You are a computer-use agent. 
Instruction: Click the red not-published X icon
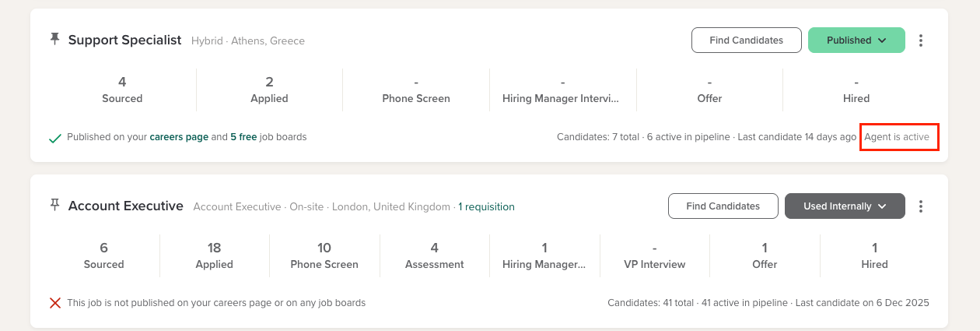coord(55,303)
